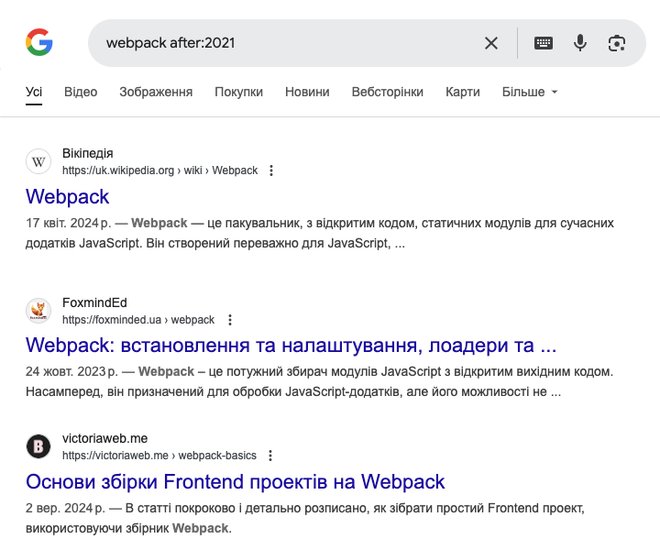Open more options for victoriaweb.me result

point(271,455)
